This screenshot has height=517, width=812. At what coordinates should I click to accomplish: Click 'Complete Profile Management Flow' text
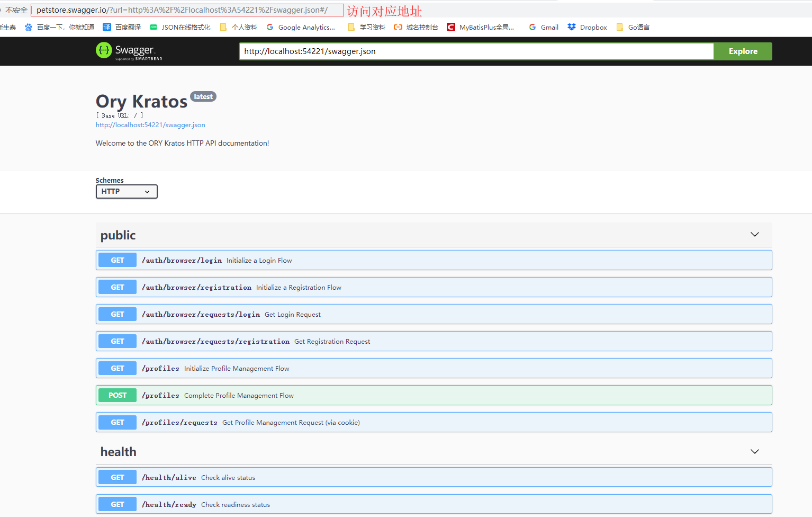239,396
